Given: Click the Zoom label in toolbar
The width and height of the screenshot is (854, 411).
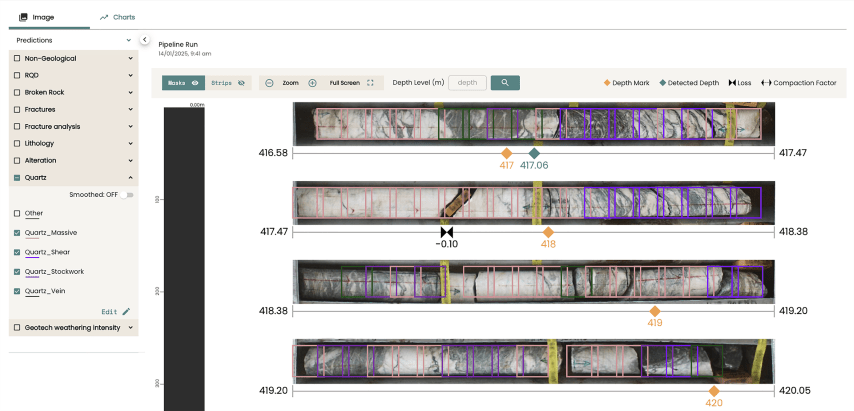Looking at the screenshot, I should click(x=291, y=83).
